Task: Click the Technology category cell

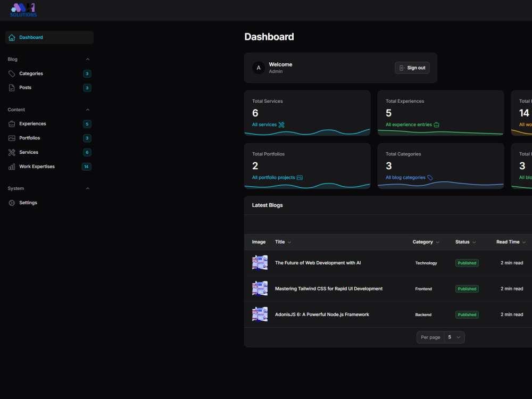Action: [426, 263]
